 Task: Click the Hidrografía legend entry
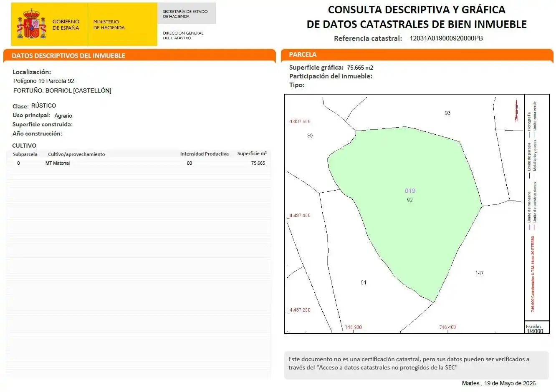(x=529, y=124)
